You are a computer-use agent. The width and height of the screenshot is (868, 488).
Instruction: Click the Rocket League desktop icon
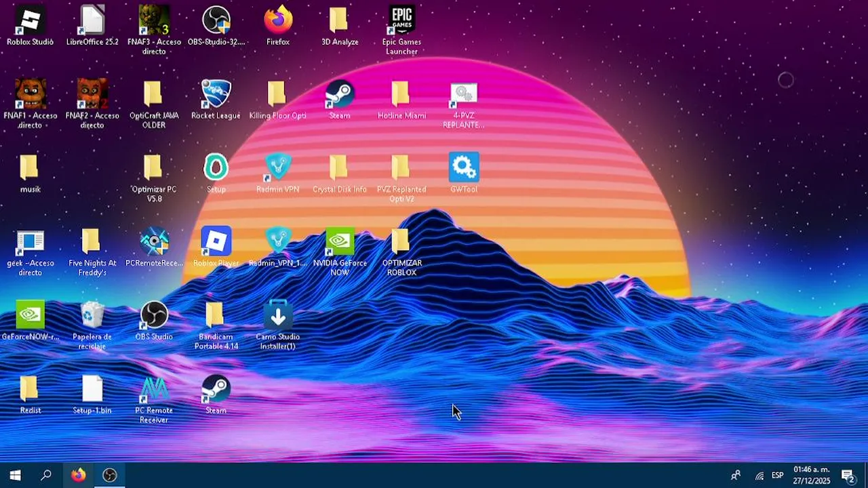216,95
